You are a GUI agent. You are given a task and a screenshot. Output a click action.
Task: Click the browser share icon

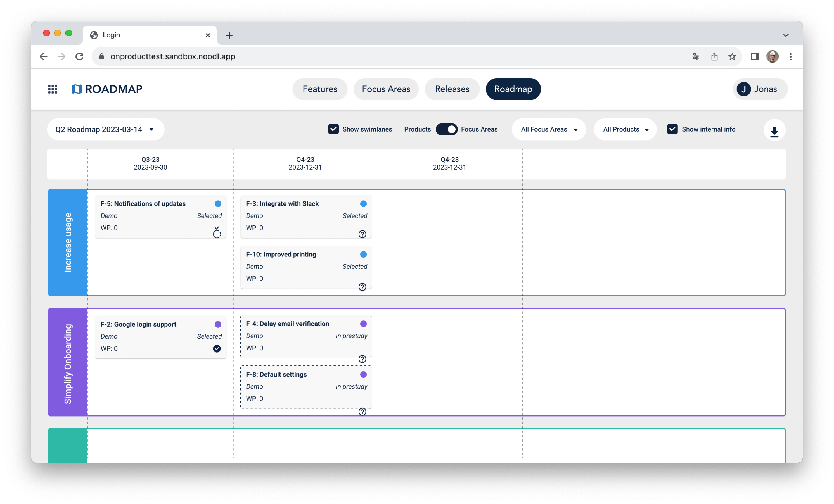point(714,56)
